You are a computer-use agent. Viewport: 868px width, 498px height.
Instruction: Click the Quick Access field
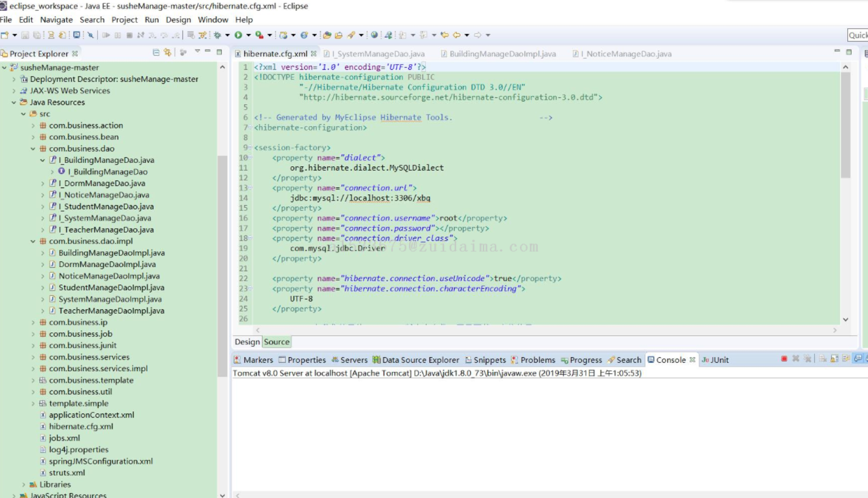(x=857, y=35)
